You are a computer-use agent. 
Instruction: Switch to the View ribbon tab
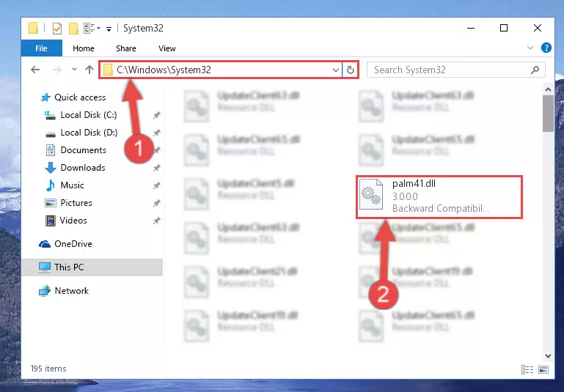click(167, 48)
